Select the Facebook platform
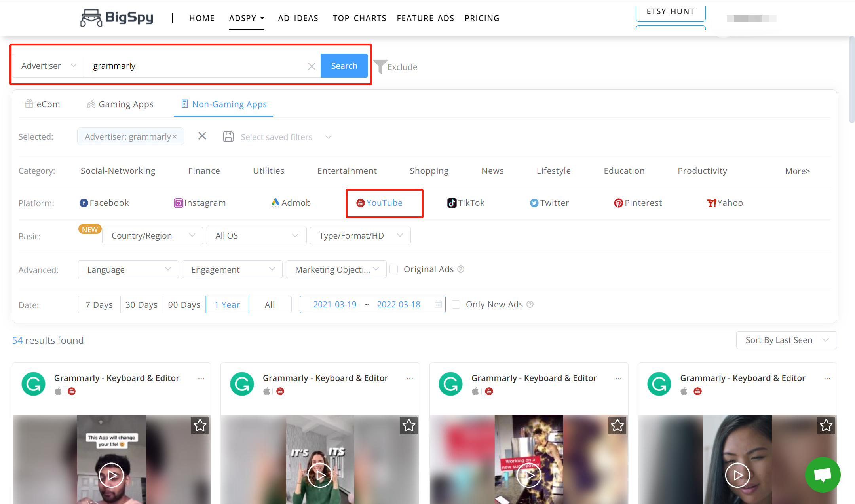The height and width of the screenshot is (504, 855). (x=104, y=203)
